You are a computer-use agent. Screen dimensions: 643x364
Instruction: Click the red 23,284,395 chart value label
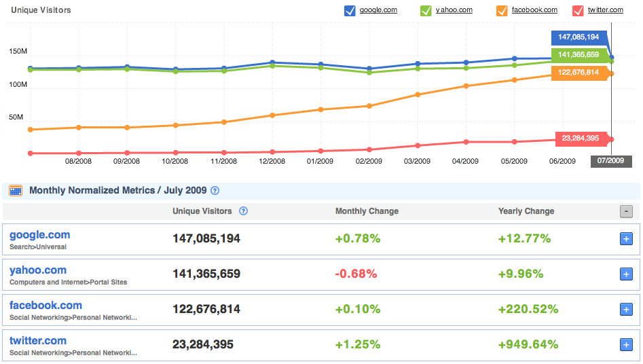[581, 139]
